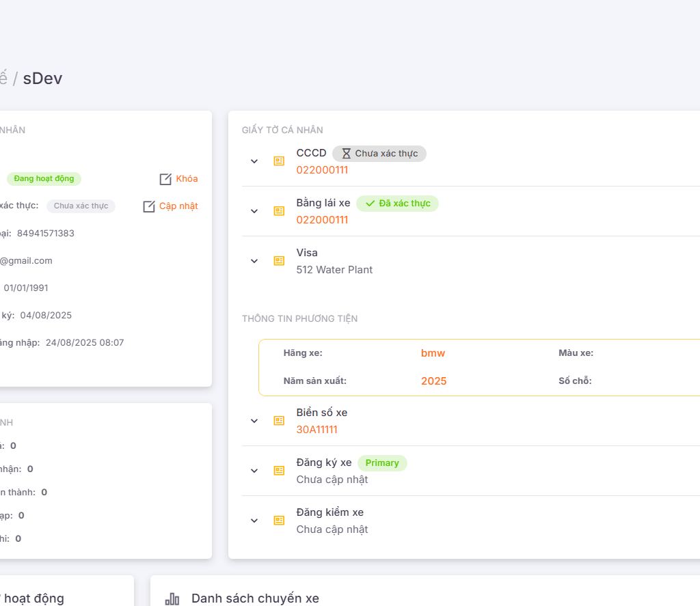Click the Đăng ký xe document icon
Image resolution: width=700 pixels, height=606 pixels.
tap(279, 471)
